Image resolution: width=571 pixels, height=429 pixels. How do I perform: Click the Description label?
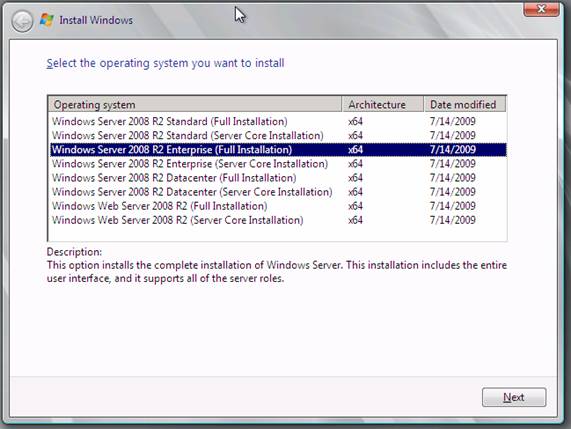[x=74, y=252]
